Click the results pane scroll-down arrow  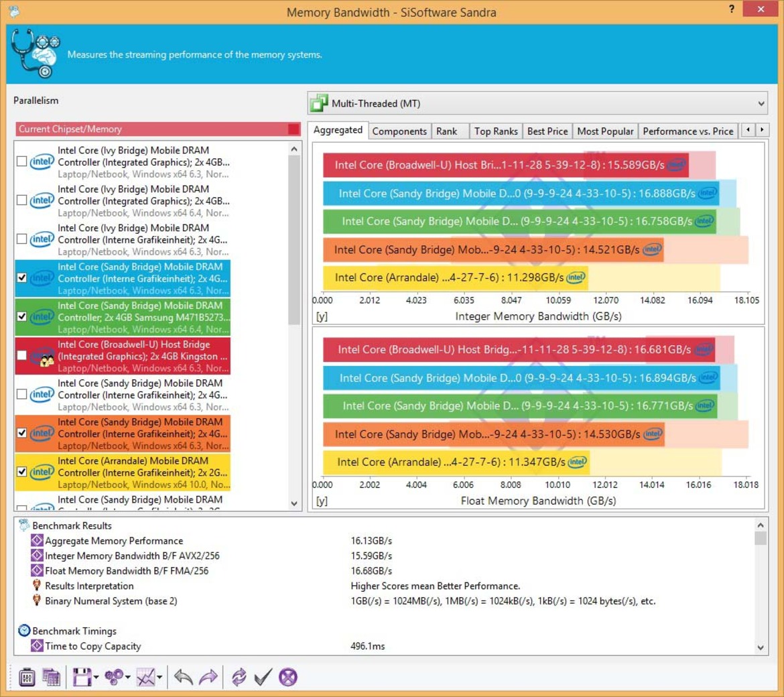pos(761,647)
